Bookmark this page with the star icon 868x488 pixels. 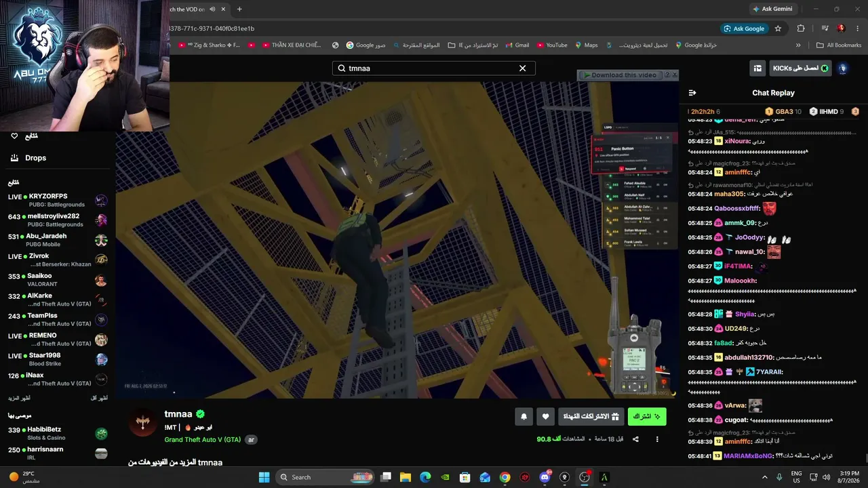click(x=778, y=28)
